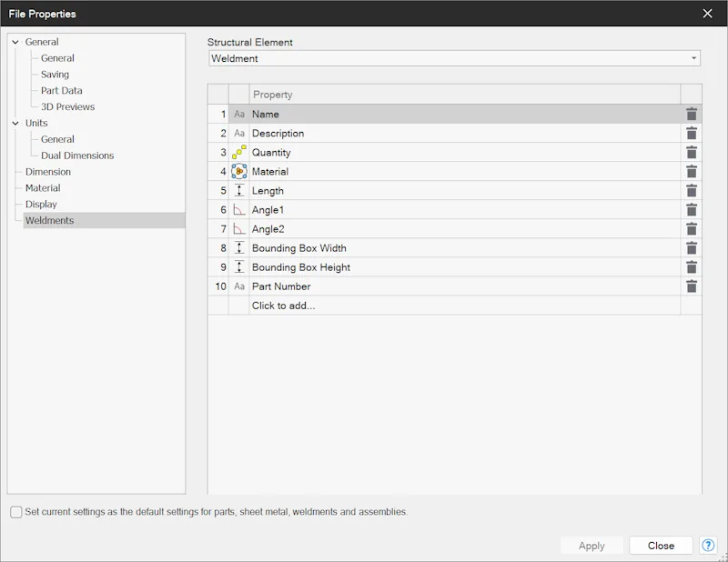Viewport: 728px width, 562px height.
Task: Enable set current settings as default checkbox
Action: [x=16, y=512]
